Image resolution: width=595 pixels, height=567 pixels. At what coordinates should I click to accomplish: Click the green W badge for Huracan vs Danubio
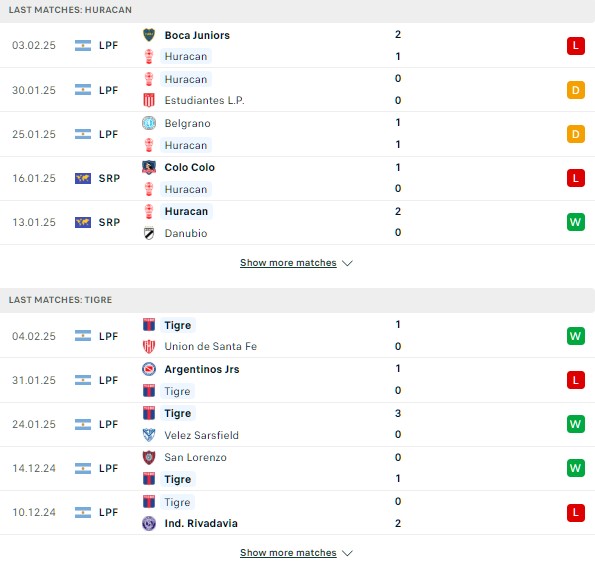(x=576, y=222)
